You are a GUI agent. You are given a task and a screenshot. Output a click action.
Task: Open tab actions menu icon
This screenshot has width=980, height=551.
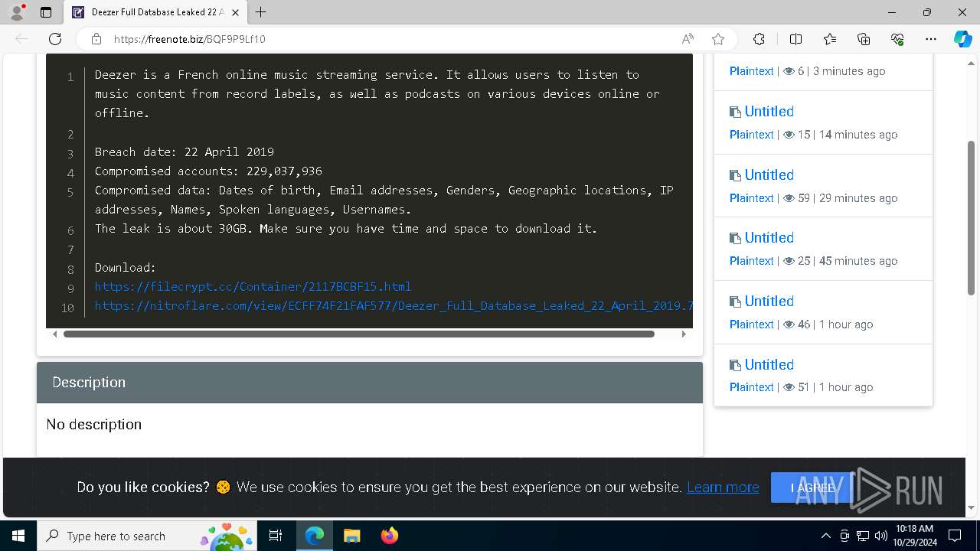tap(46, 12)
